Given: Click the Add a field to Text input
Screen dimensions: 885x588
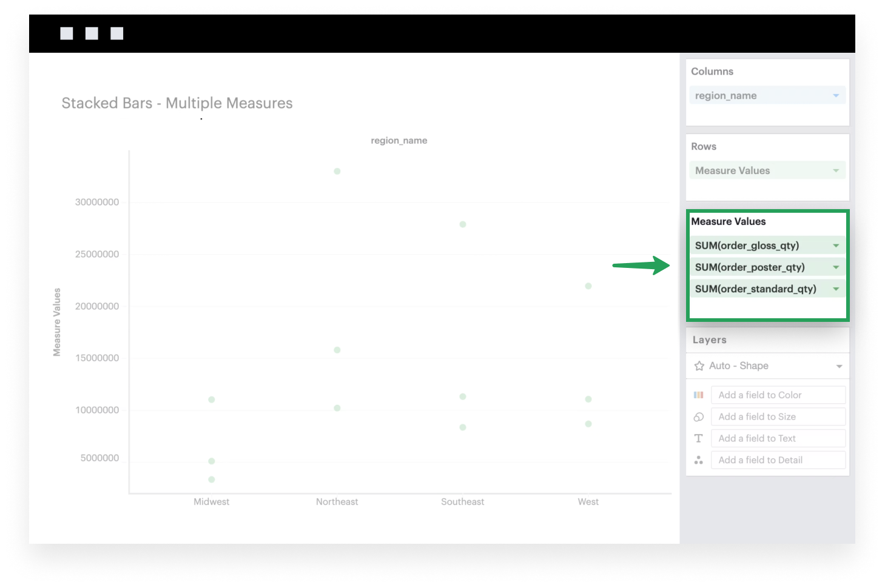Looking at the screenshot, I should [x=778, y=438].
